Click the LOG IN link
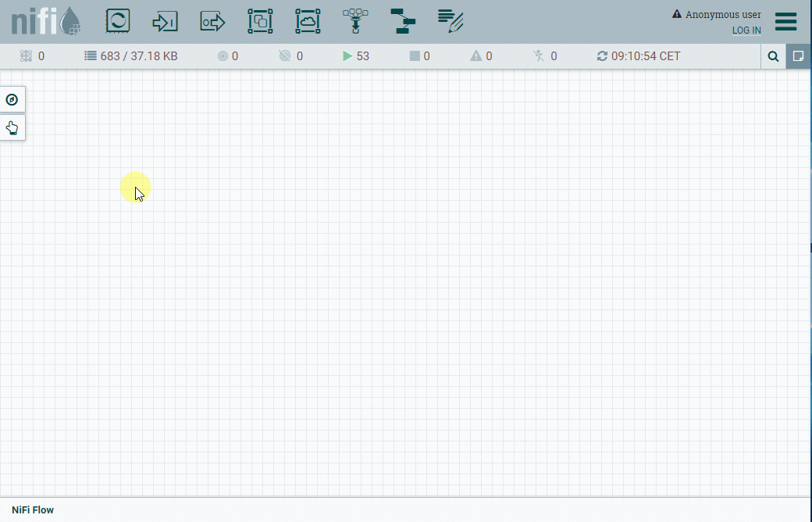Viewport: 812px width, 522px height. point(746,30)
